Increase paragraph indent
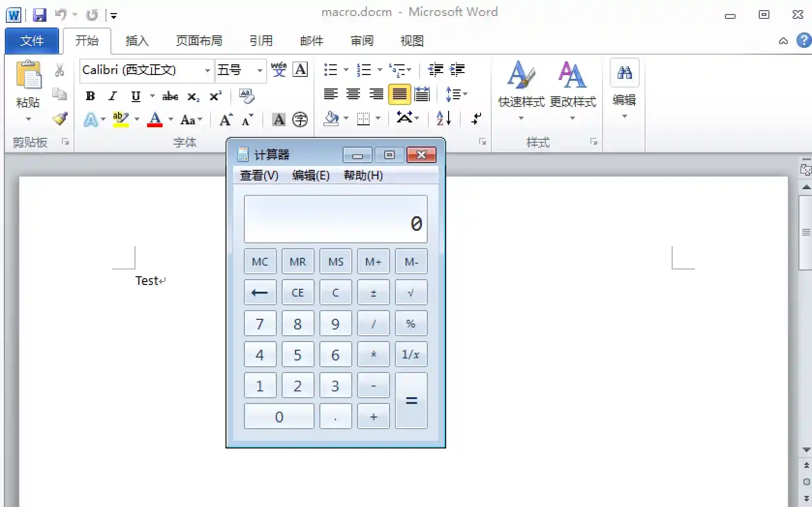The image size is (812, 507). [457, 70]
